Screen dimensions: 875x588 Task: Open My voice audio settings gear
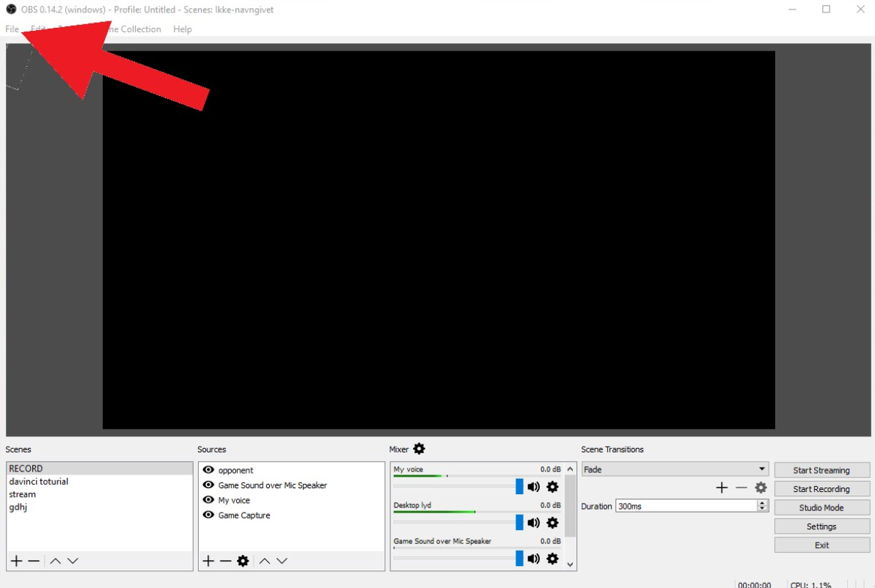552,487
